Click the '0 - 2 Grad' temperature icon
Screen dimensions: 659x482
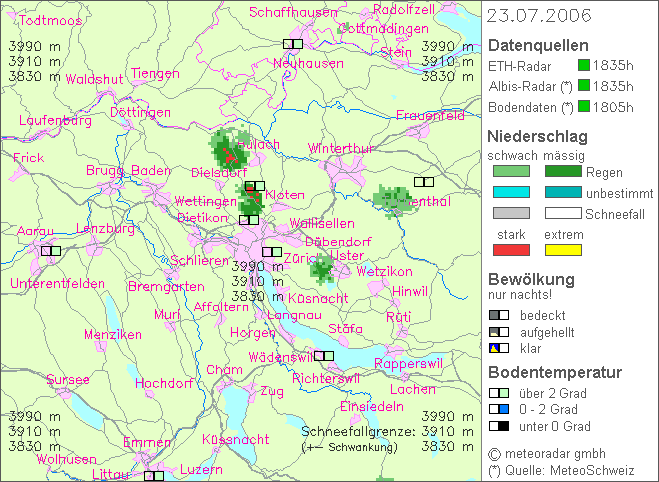[x=497, y=409]
